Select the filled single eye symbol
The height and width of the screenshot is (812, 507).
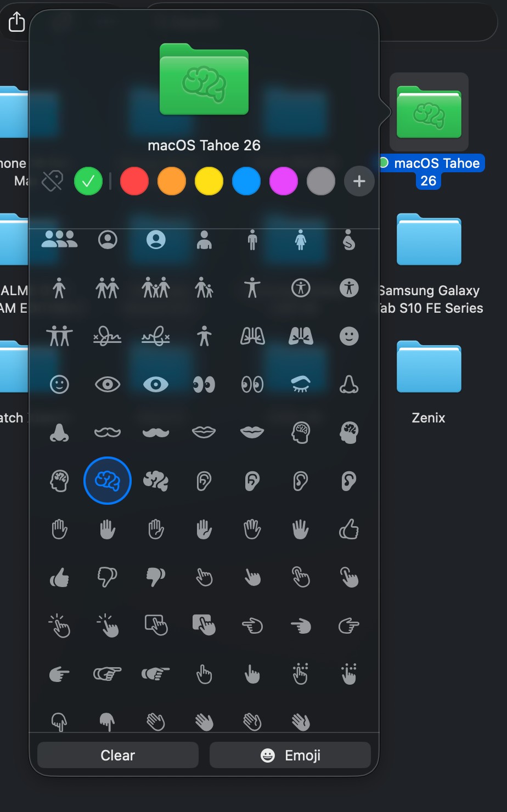coord(156,384)
